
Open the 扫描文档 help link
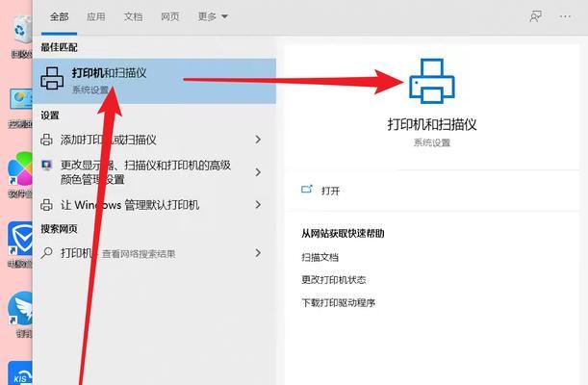click(x=320, y=258)
